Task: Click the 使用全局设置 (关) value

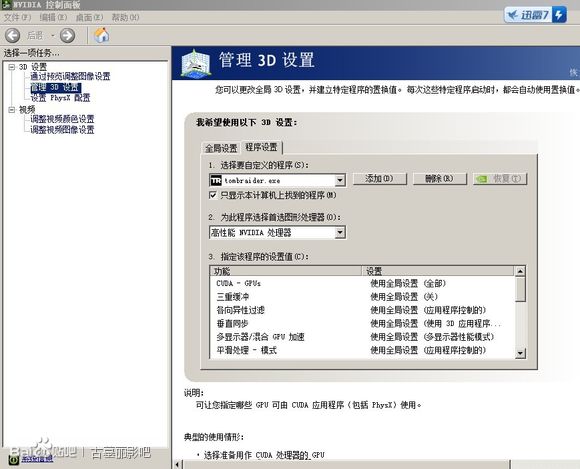Action: point(404,297)
